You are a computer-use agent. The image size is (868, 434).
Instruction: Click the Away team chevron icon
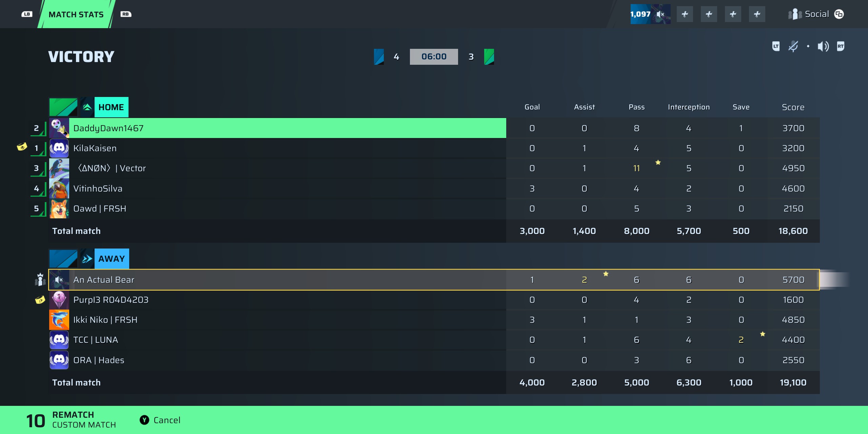tap(87, 259)
